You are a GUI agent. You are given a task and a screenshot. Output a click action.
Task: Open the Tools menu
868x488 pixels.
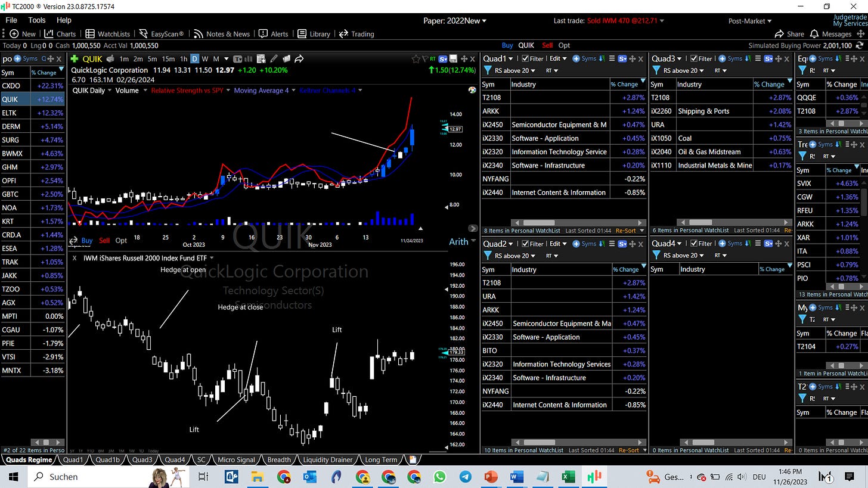pos(37,20)
